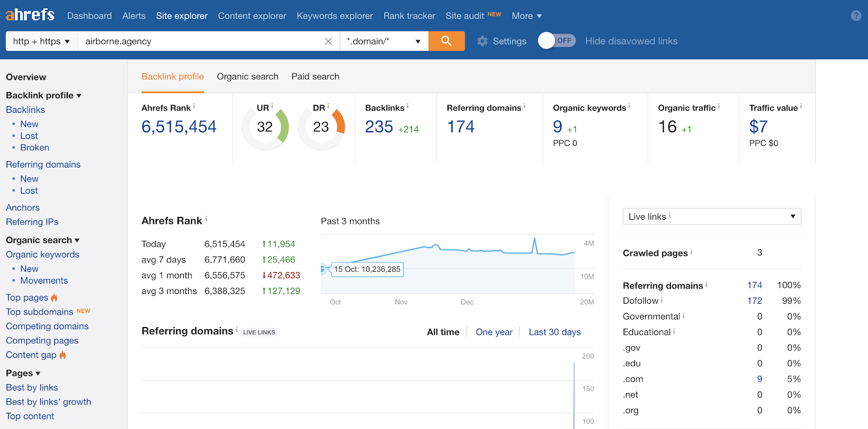Click the 235 backlinks count
Image resolution: width=868 pixels, height=429 pixels.
click(379, 127)
